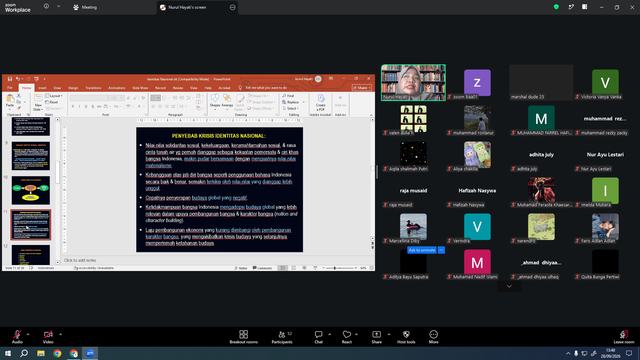Click 'Click to add notes' area
Image resolution: width=640 pixels, height=360 pixels.
pos(80,260)
